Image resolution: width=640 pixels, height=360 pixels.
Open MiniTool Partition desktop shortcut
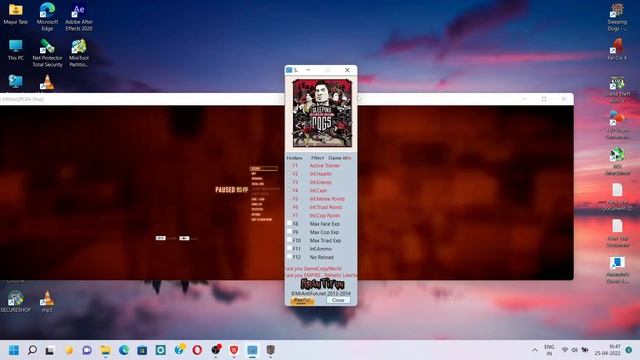[x=79, y=53]
